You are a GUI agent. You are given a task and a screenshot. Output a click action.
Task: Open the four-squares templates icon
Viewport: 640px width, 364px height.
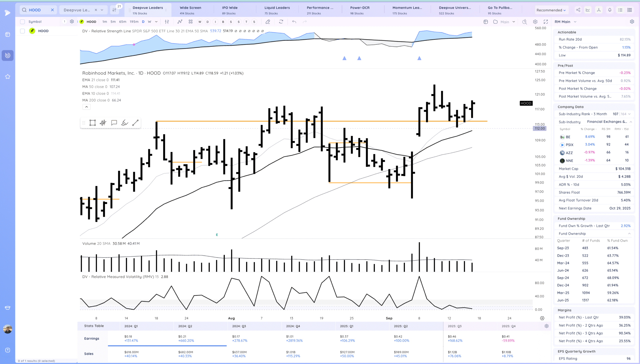coord(190,22)
